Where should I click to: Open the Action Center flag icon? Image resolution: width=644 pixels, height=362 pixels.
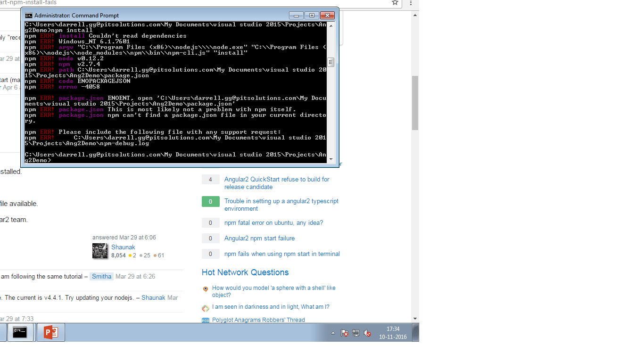coord(345,333)
